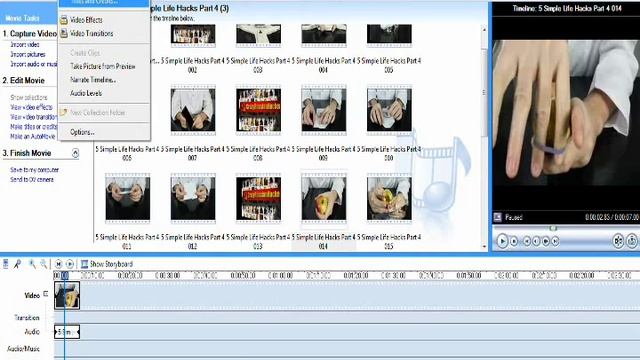Select clip 5 Simple Life Hacks Part 4 004
This screenshot has height=360, width=640.
324,35
